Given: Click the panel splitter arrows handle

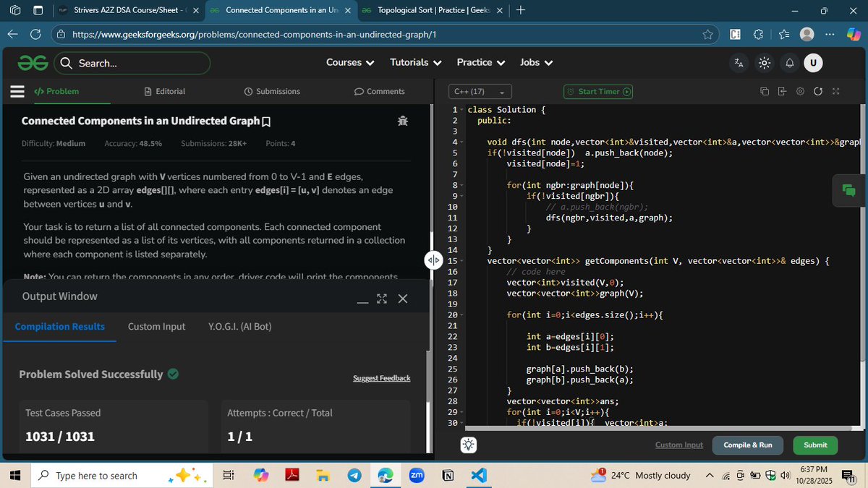Looking at the screenshot, I should [433, 260].
